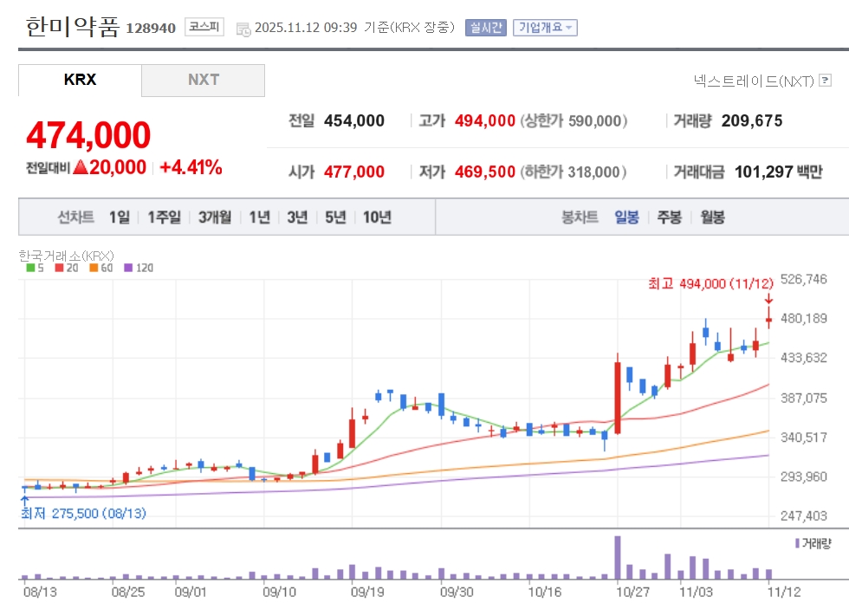The height and width of the screenshot is (616, 849).
Task: Switch to the NXT tab
Action: tap(204, 80)
